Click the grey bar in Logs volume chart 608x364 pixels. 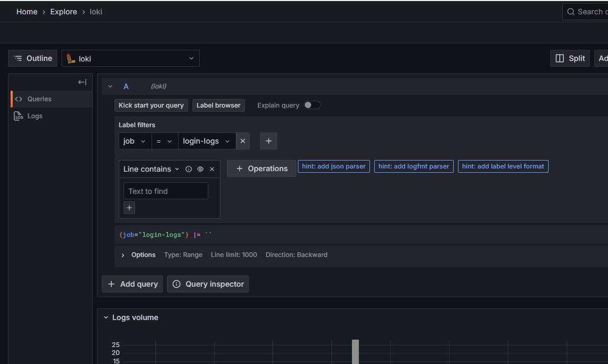[355, 352]
